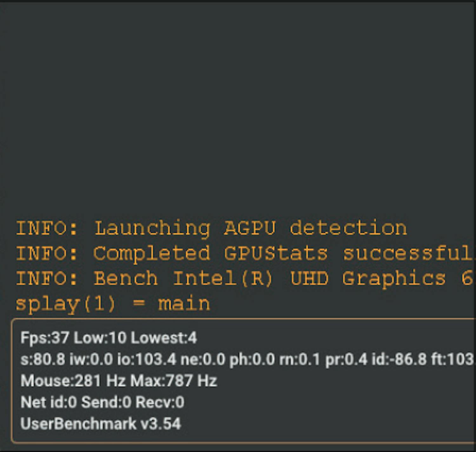The image size is (476, 452).
Task: Click the Bench Intel(R) UHD Graphics line
Action: 244,279
